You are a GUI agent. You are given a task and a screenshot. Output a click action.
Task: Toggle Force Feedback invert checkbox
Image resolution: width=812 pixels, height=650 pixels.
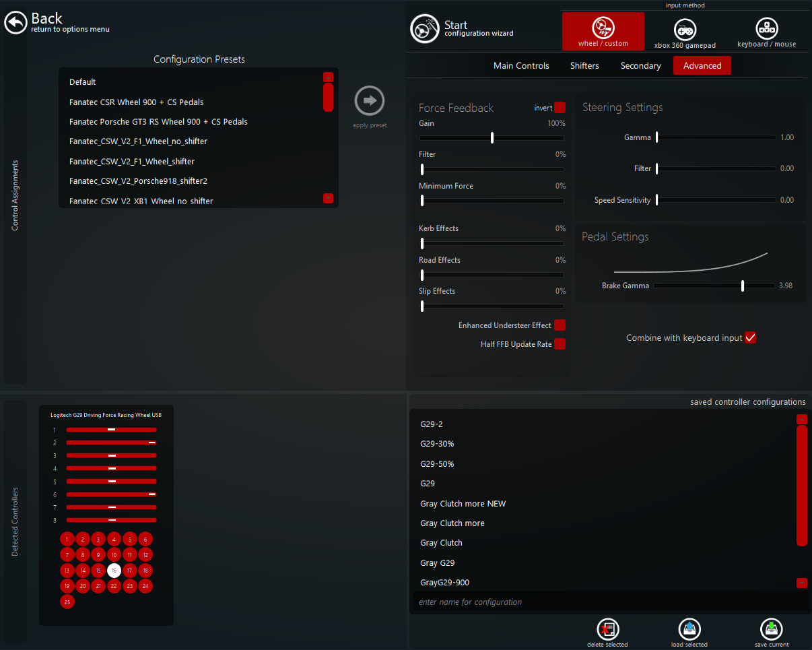coord(560,108)
